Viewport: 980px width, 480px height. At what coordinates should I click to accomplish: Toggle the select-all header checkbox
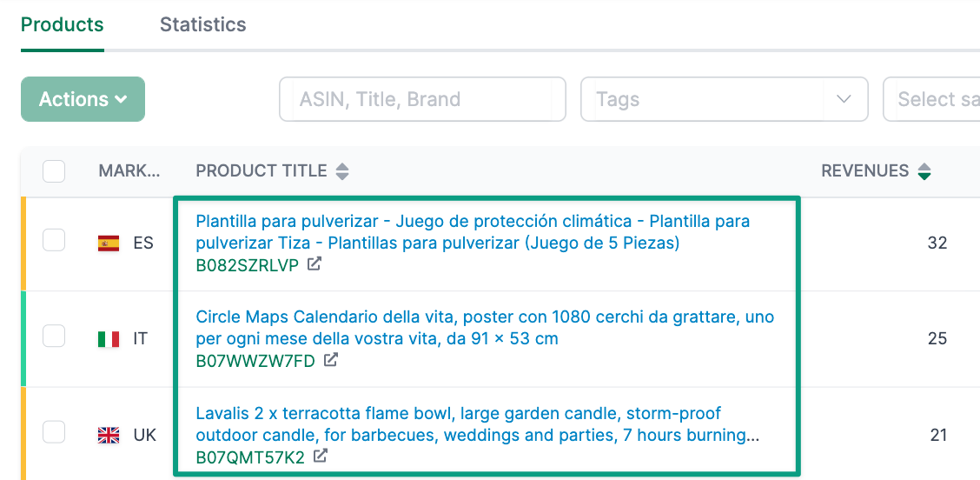54,171
